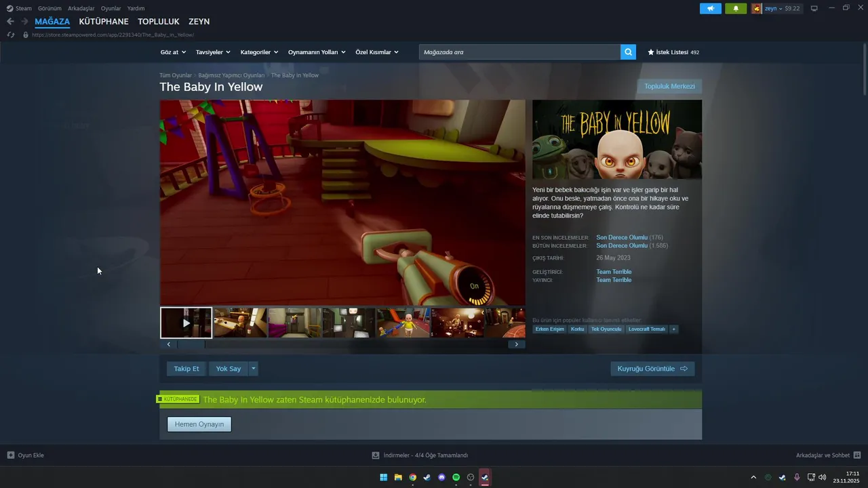Open Discord from taskbar
The height and width of the screenshot is (488, 868).
441,477
